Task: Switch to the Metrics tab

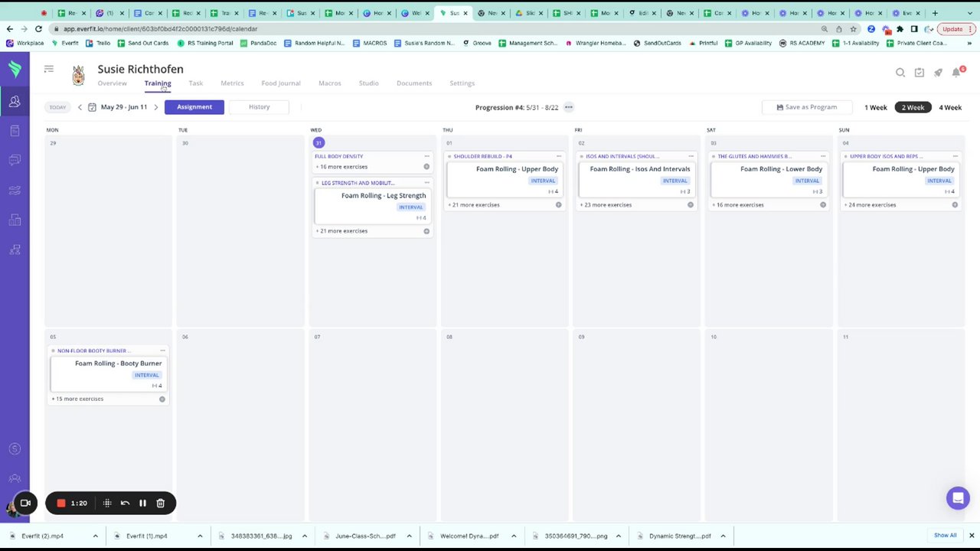Action: (x=232, y=83)
